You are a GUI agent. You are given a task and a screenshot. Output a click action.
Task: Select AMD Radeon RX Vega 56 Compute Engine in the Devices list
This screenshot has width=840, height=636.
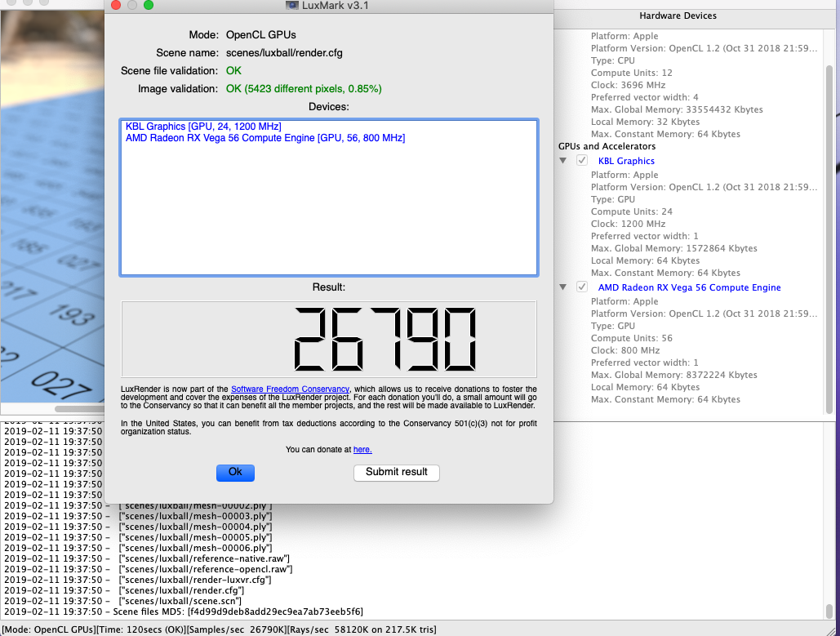pos(265,138)
